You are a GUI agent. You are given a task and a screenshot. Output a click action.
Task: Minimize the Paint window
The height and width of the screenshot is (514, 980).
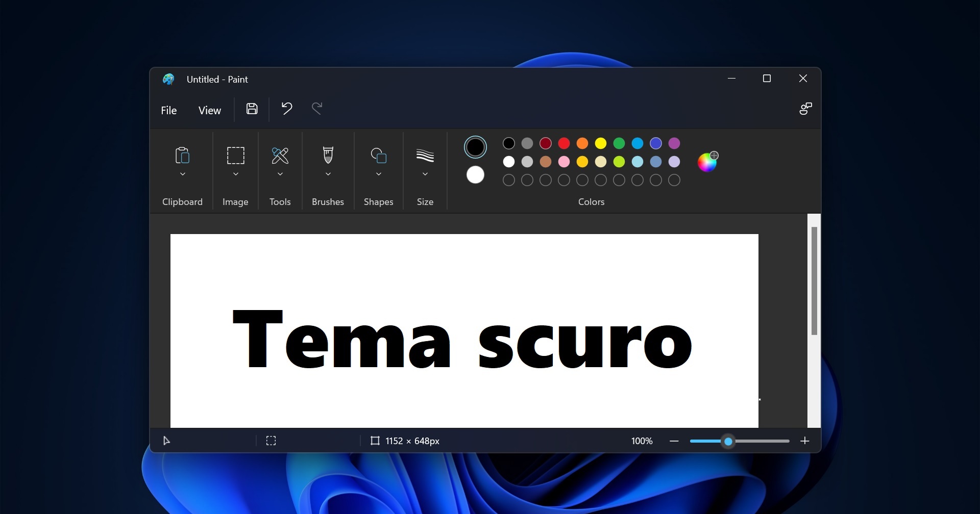[x=731, y=79]
